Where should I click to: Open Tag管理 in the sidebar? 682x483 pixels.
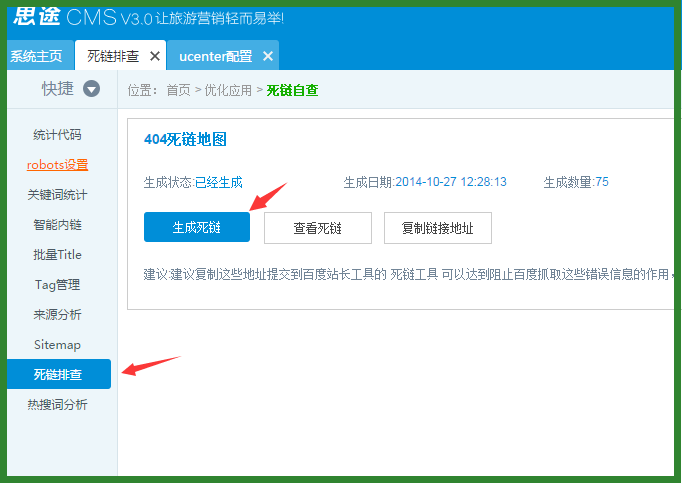tap(57, 285)
